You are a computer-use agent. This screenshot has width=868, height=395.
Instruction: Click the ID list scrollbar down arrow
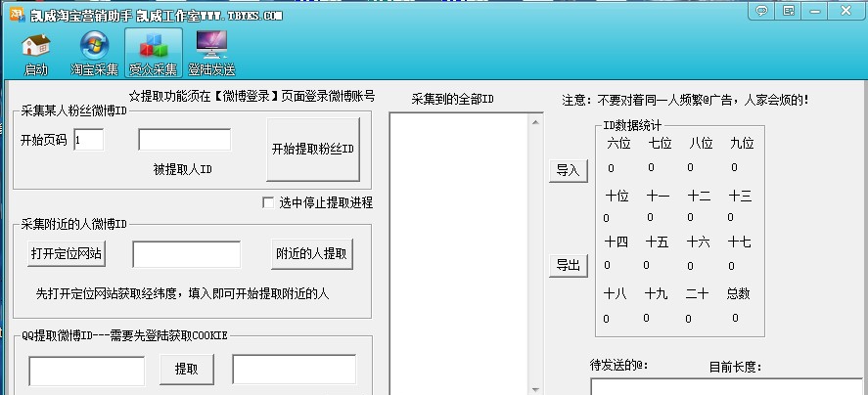tap(536, 389)
